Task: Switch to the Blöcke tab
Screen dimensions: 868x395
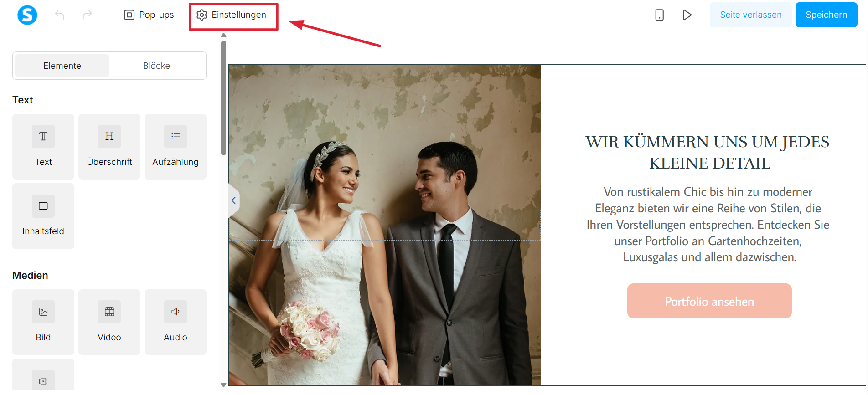Action: pos(156,66)
